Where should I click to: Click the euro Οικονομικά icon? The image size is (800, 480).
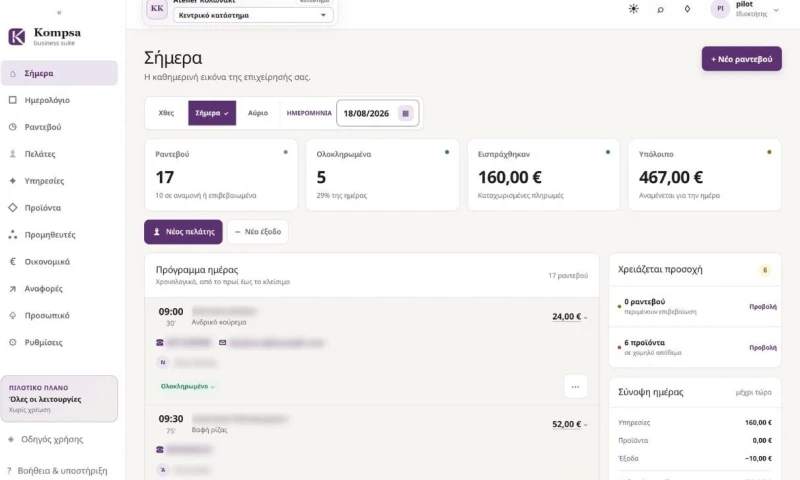coord(13,262)
